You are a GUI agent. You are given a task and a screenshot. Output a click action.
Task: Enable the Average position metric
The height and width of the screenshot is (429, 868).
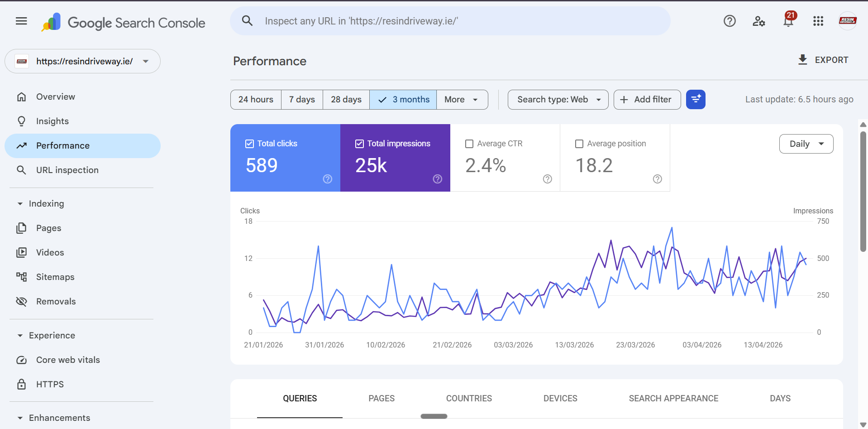coord(579,144)
